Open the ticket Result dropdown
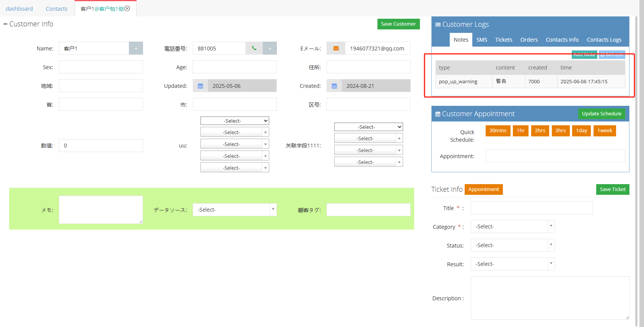The image size is (644, 327). point(512,264)
